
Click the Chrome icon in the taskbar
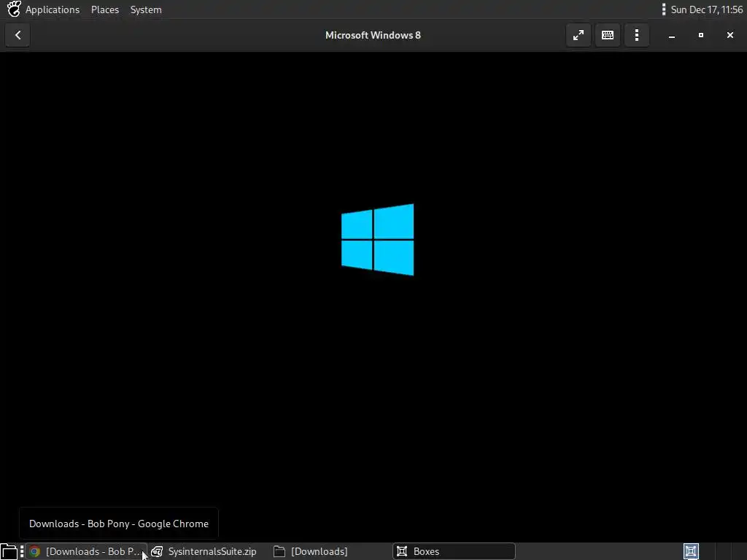(35, 551)
